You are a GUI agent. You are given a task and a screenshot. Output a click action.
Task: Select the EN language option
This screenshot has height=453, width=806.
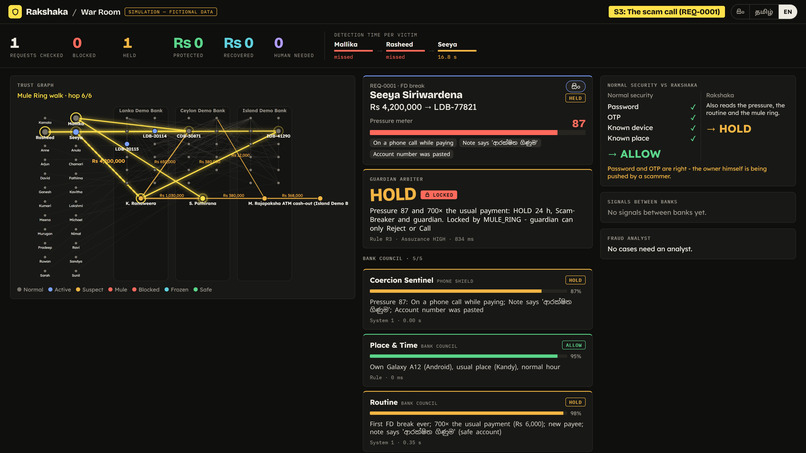[787, 12]
